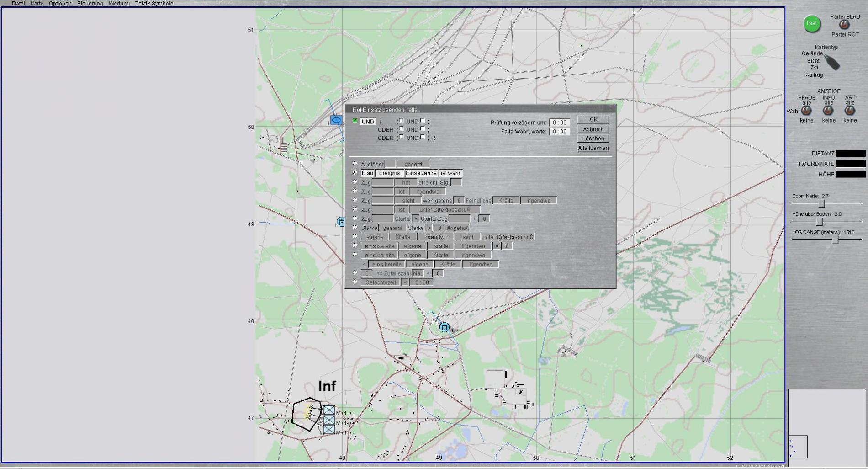Open the Taktik-Symbole menu

[x=154, y=4]
